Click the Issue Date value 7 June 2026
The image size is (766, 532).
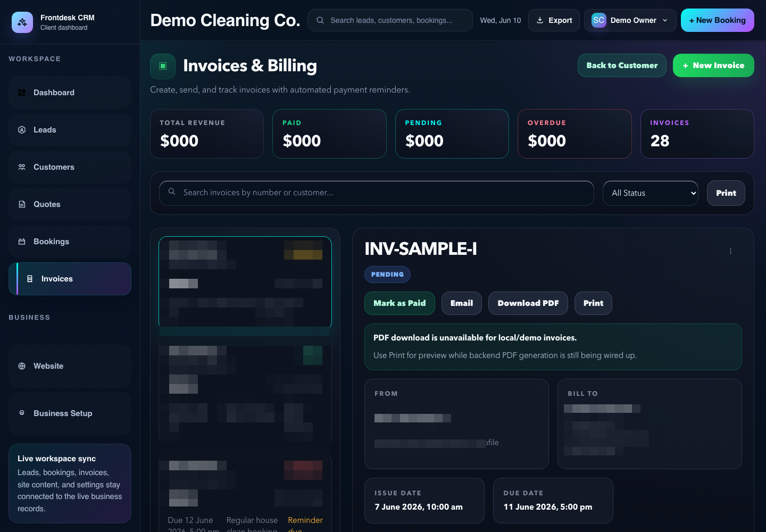click(x=419, y=507)
